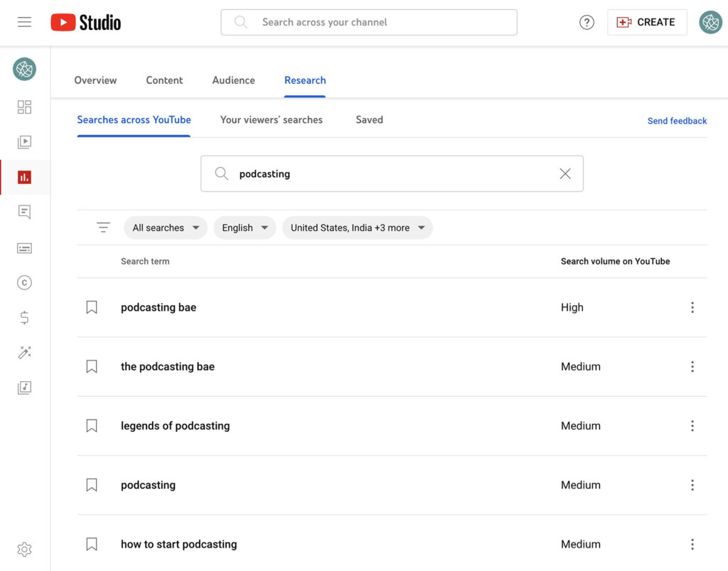Open the Subtitles section
This screenshot has width=728, height=571.
coord(24,247)
